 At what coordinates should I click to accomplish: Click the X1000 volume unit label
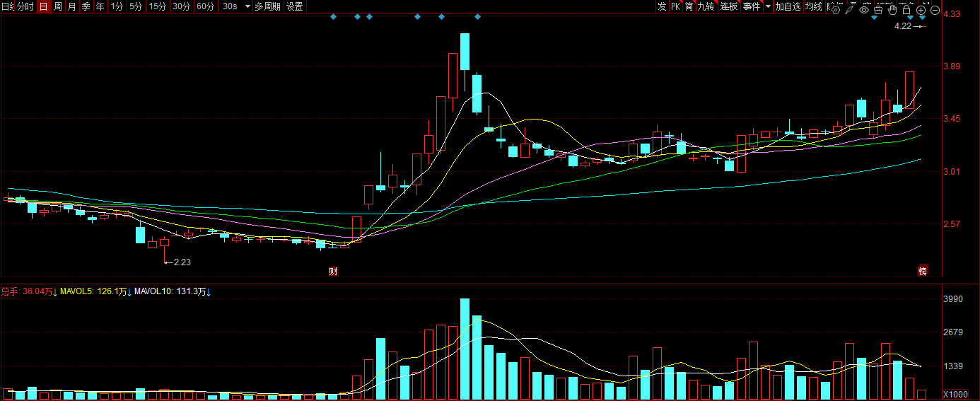click(956, 394)
